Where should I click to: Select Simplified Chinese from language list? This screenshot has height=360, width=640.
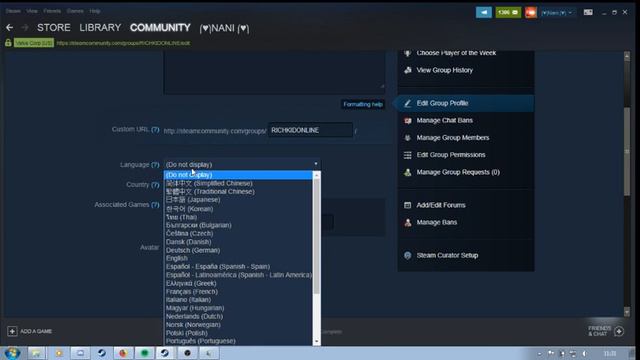[x=238, y=183]
